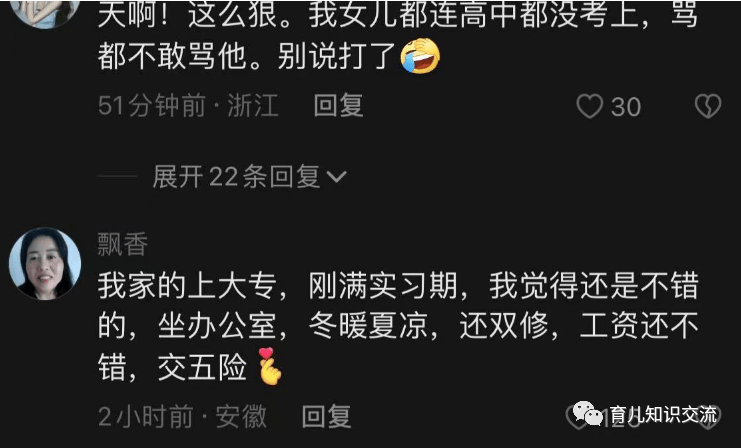The image size is (741, 448).
Task: Open 飘香's profile picture
Action: pos(45,263)
